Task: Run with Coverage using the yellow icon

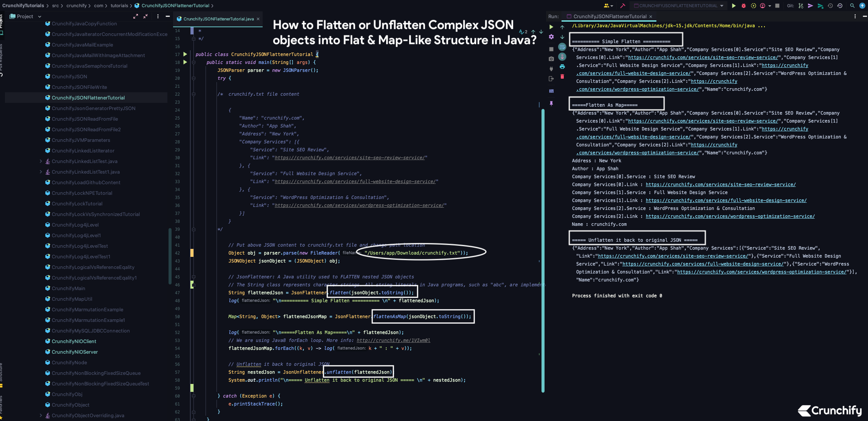Action: pyautogui.click(x=753, y=6)
